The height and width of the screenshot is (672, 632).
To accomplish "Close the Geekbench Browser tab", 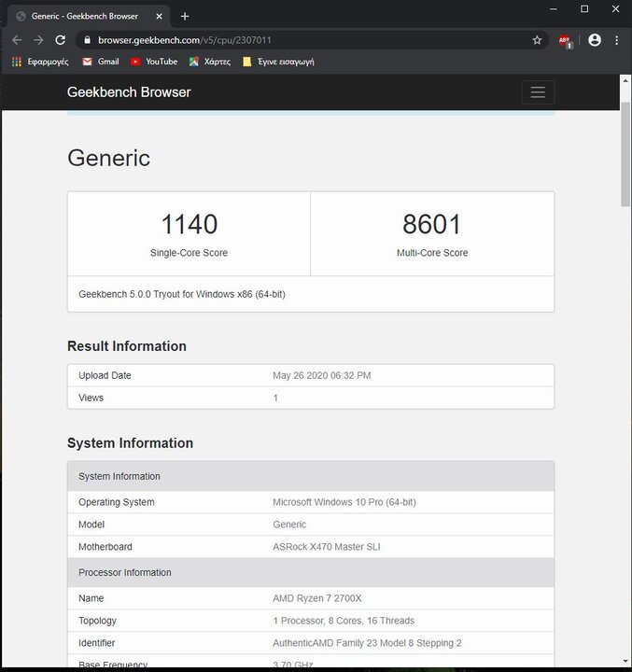I will pos(159,16).
